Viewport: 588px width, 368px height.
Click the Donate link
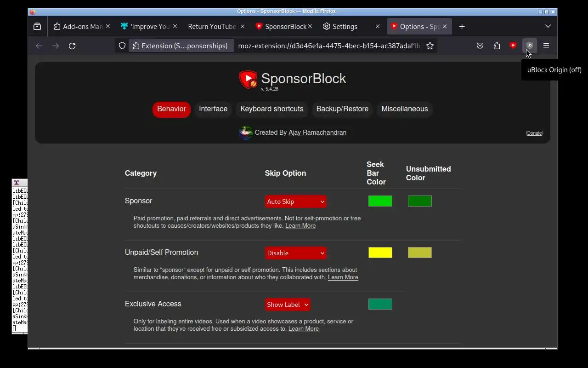pyautogui.click(x=534, y=133)
